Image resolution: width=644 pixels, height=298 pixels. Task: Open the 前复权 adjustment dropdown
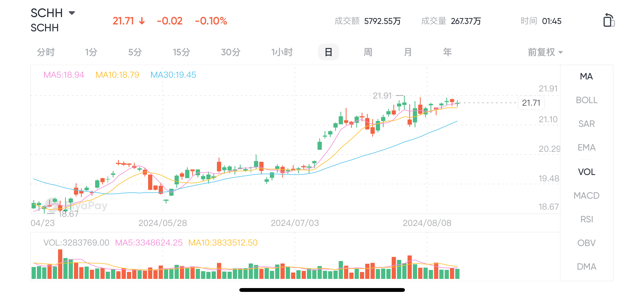pos(545,52)
